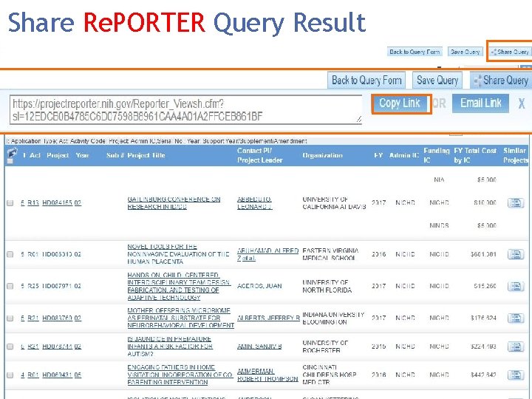Sort by Admin IC column header
Screen dimensions: 532x399
click(404, 155)
